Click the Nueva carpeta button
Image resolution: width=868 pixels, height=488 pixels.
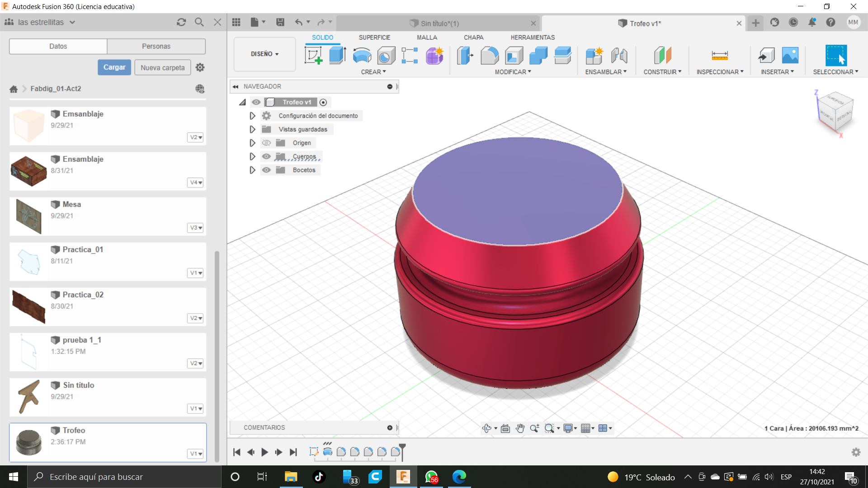pos(162,67)
